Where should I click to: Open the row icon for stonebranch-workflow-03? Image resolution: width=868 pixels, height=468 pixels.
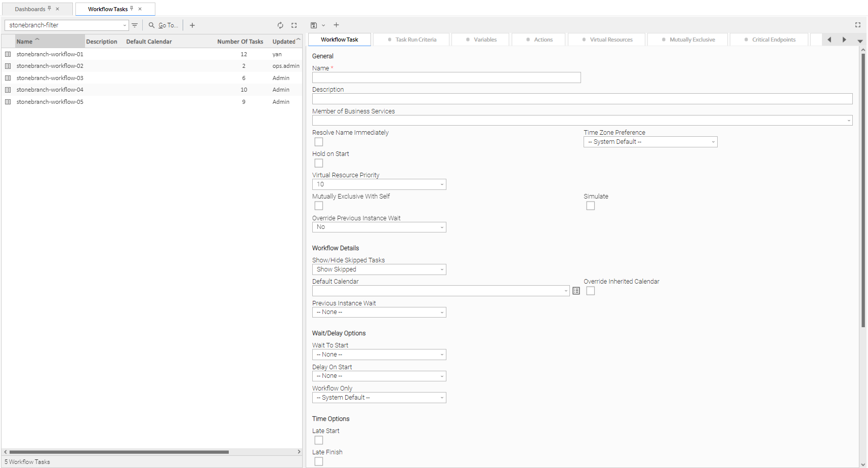pos(8,78)
